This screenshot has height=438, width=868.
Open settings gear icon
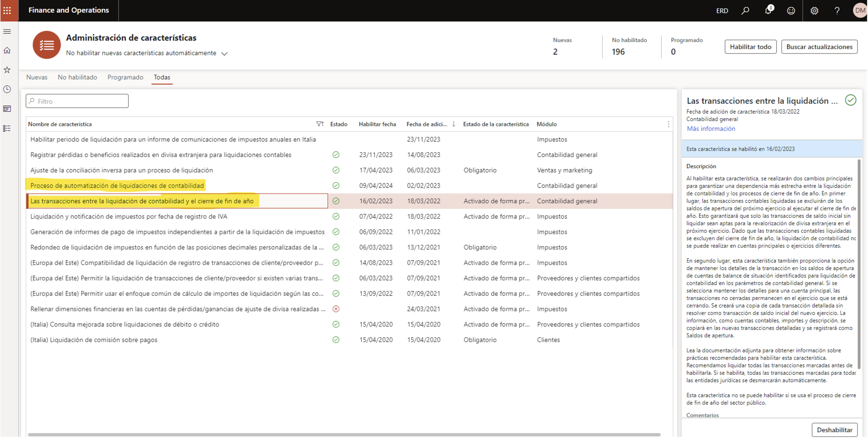pos(814,11)
